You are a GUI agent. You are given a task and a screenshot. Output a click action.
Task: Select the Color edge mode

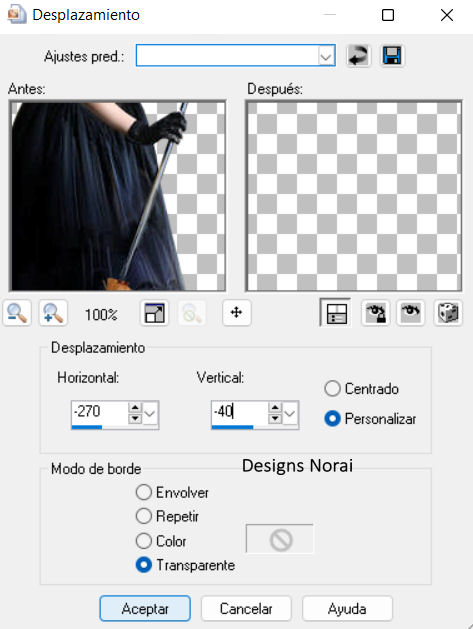point(143,541)
